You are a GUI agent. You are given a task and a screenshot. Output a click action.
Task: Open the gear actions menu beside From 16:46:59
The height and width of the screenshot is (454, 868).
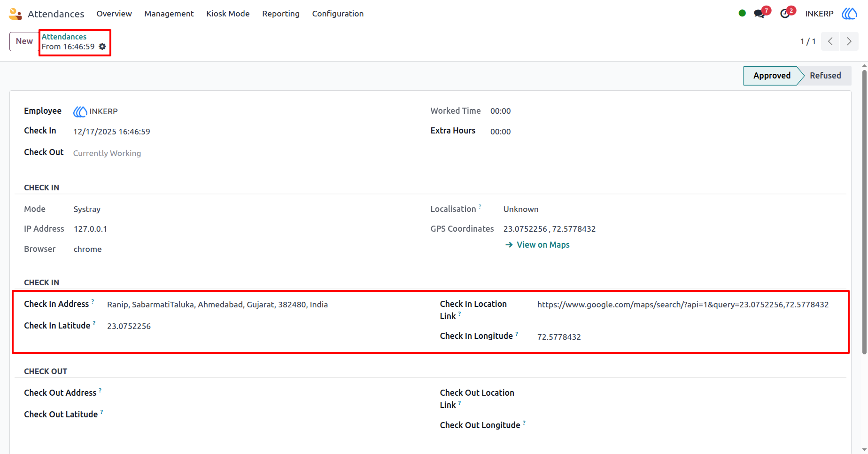(102, 47)
